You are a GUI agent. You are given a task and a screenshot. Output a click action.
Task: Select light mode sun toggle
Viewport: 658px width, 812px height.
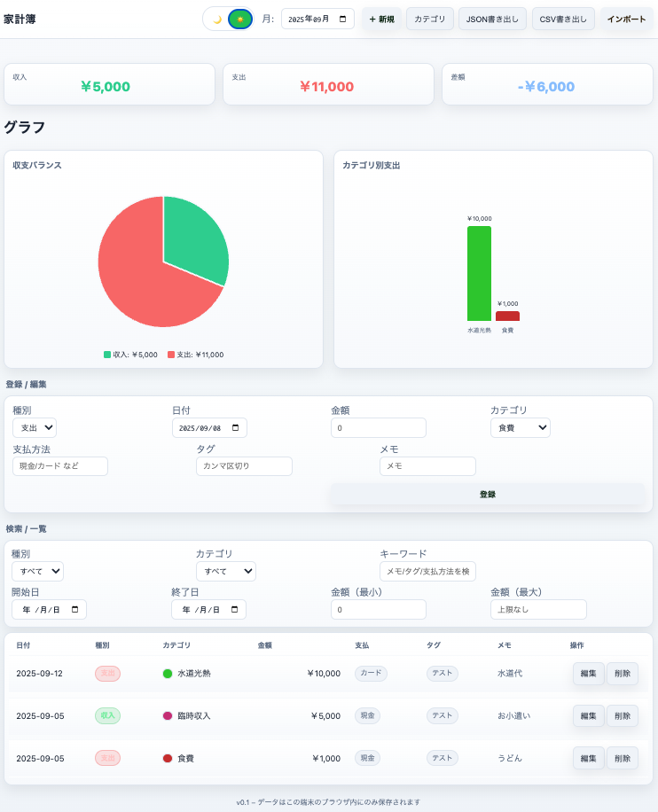coord(240,20)
